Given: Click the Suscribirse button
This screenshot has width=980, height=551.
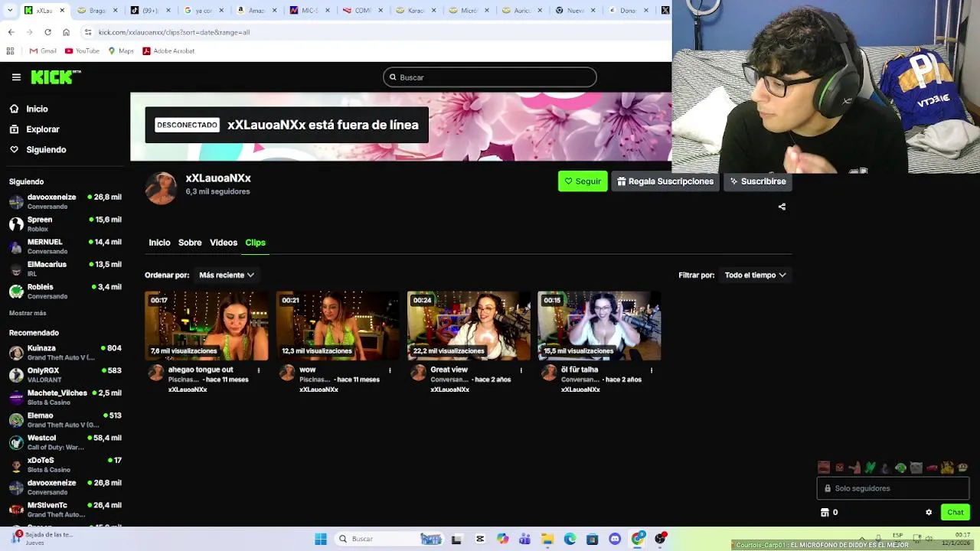Looking at the screenshot, I should pyautogui.click(x=757, y=181).
